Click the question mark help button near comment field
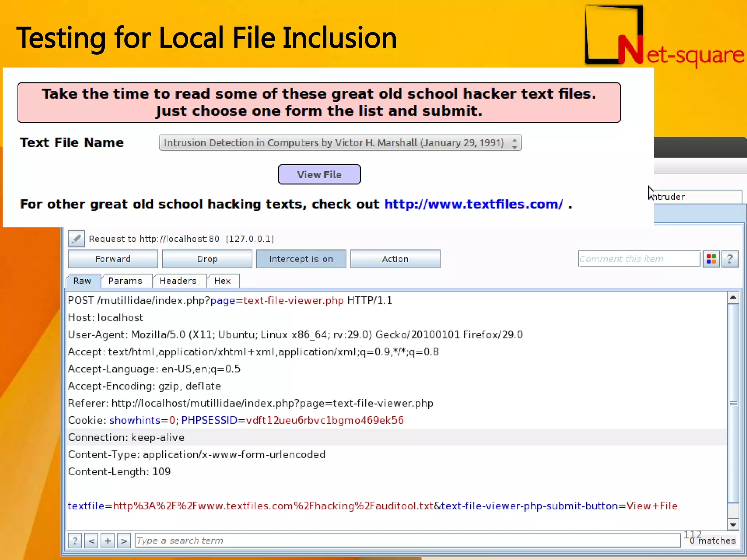Image resolution: width=747 pixels, height=560 pixels. click(730, 259)
